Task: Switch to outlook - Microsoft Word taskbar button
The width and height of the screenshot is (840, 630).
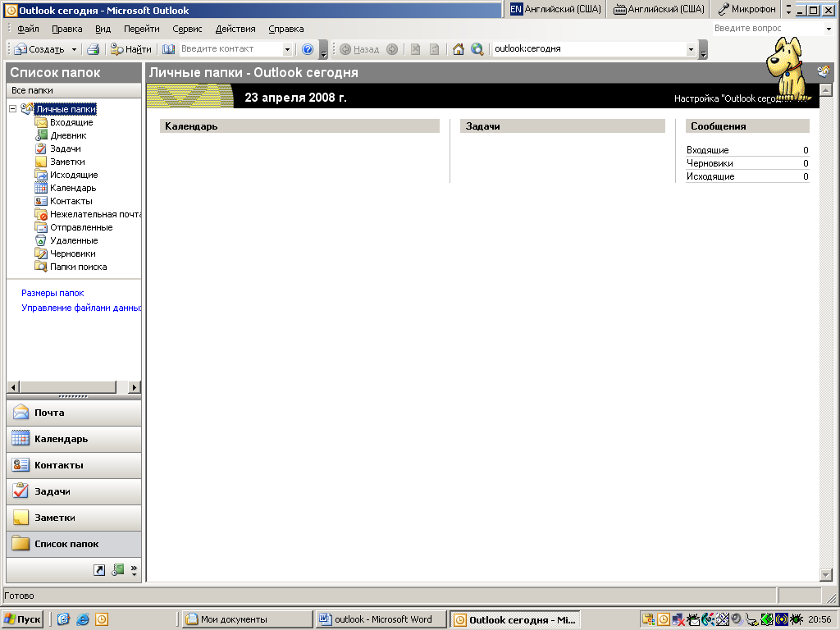Action: point(381,619)
